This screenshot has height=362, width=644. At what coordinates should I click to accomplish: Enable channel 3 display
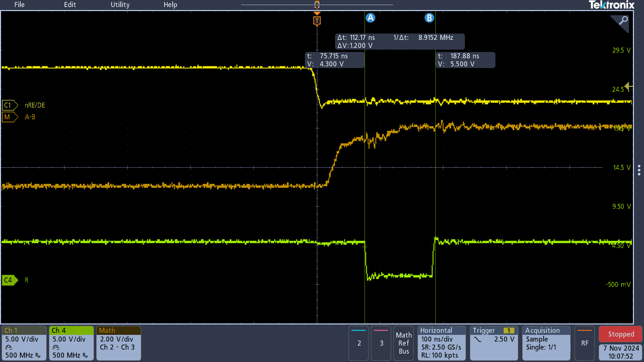click(x=381, y=343)
